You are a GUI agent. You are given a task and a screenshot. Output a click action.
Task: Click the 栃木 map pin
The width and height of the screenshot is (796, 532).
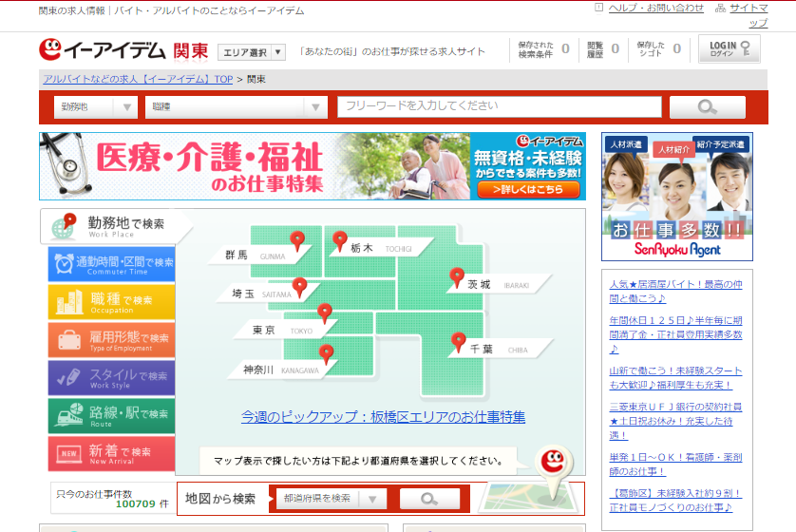[x=340, y=241]
